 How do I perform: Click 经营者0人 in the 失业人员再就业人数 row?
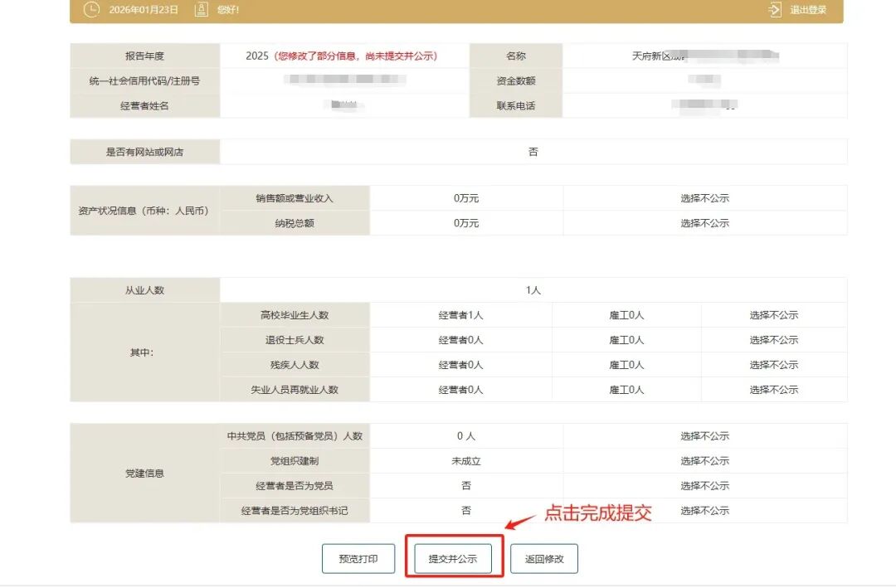coord(460,390)
